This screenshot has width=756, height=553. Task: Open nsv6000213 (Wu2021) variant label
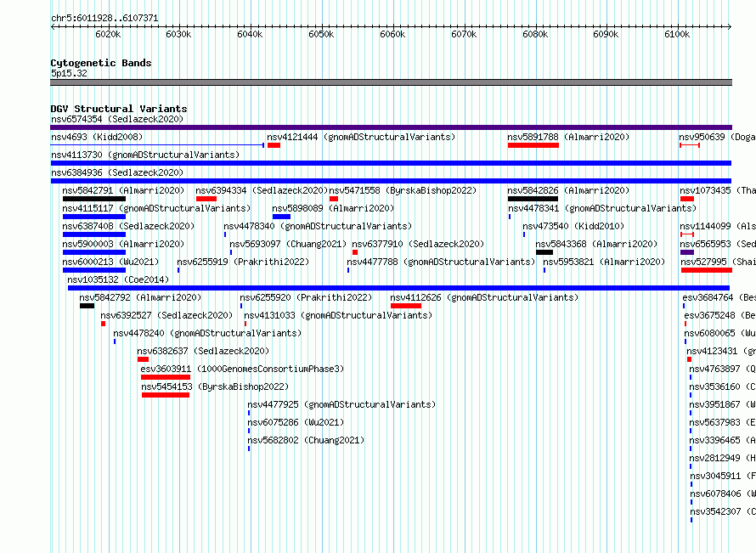(x=111, y=262)
